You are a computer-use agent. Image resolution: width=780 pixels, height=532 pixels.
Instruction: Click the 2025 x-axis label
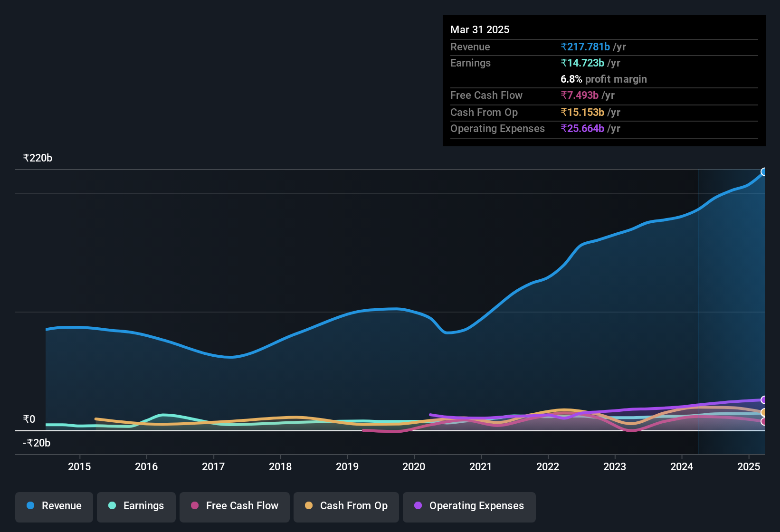pyautogui.click(x=749, y=466)
